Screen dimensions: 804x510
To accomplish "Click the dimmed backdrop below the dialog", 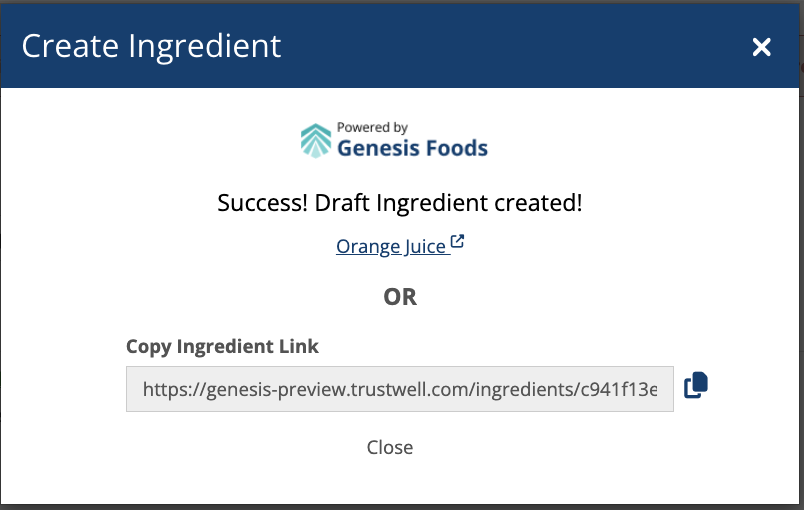I will click(x=400, y=507).
